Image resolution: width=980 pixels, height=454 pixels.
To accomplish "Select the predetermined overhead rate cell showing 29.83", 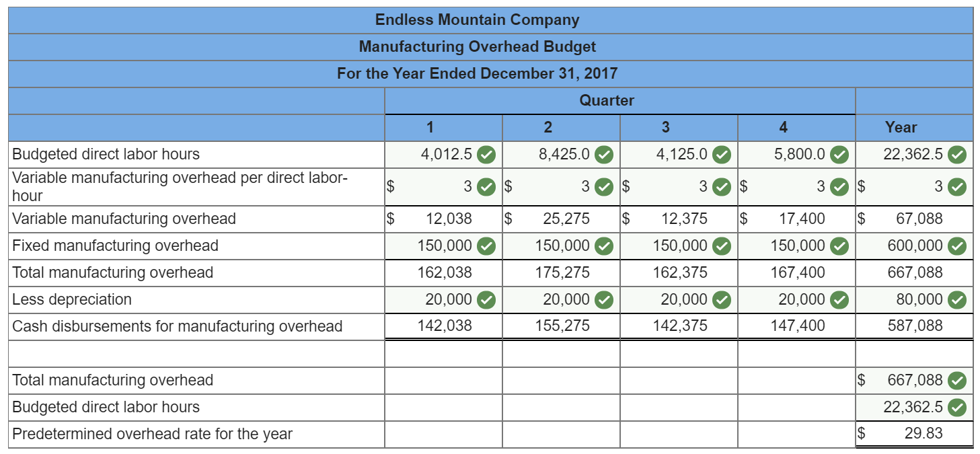I will pos(915,434).
